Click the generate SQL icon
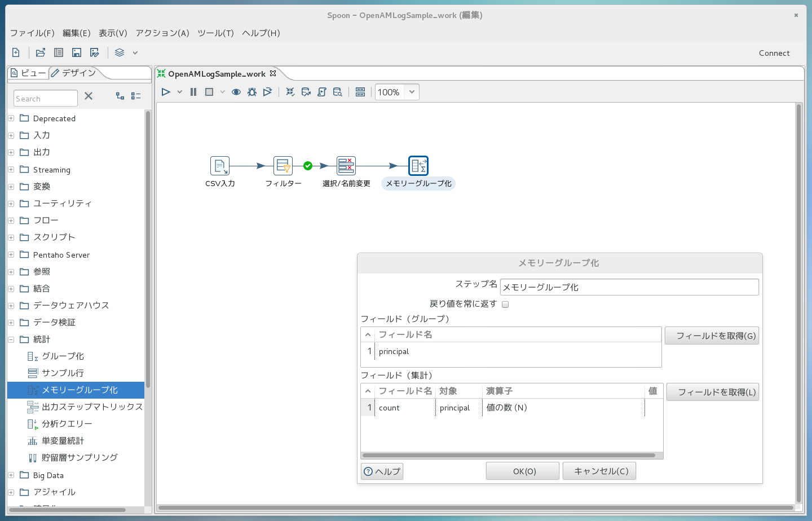The height and width of the screenshot is (521, 812). tap(322, 92)
